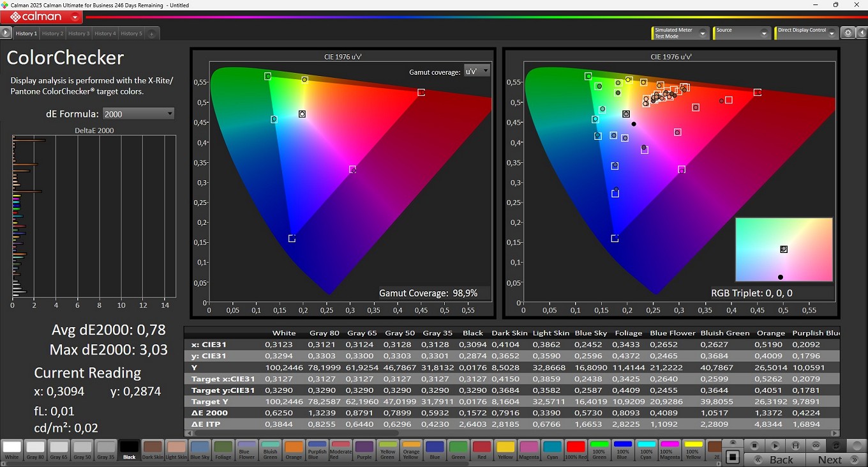Open the History 1 tab
Screen dimensions: 868x467
point(26,33)
